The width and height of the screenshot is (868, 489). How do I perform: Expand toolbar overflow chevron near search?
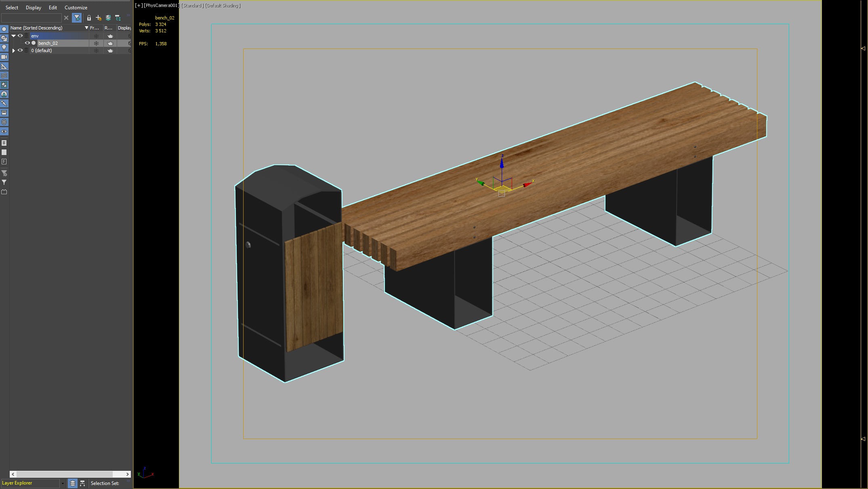(128, 16)
